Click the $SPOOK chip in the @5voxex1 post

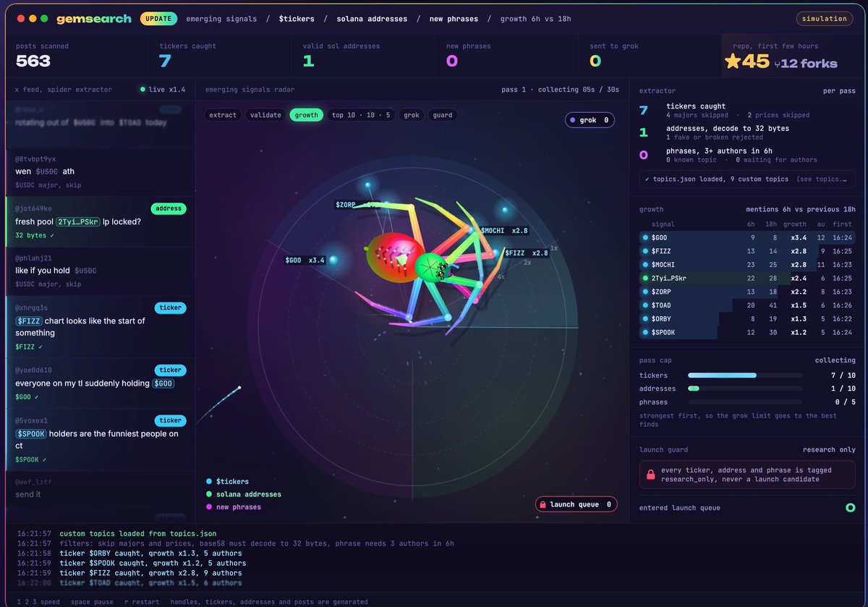tap(31, 433)
